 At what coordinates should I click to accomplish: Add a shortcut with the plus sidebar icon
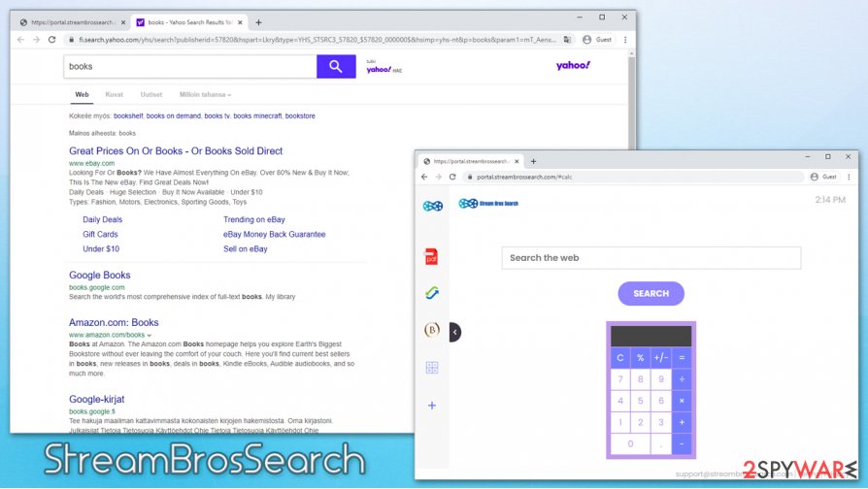coord(432,406)
